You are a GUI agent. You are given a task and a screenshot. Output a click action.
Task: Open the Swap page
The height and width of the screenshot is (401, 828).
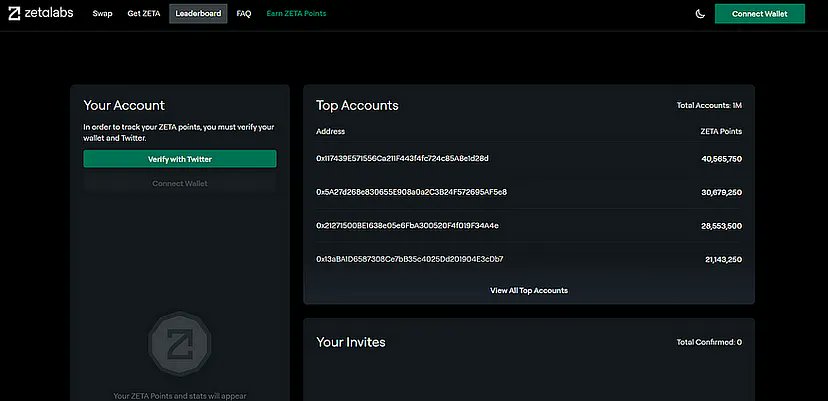pyautogui.click(x=102, y=14)
